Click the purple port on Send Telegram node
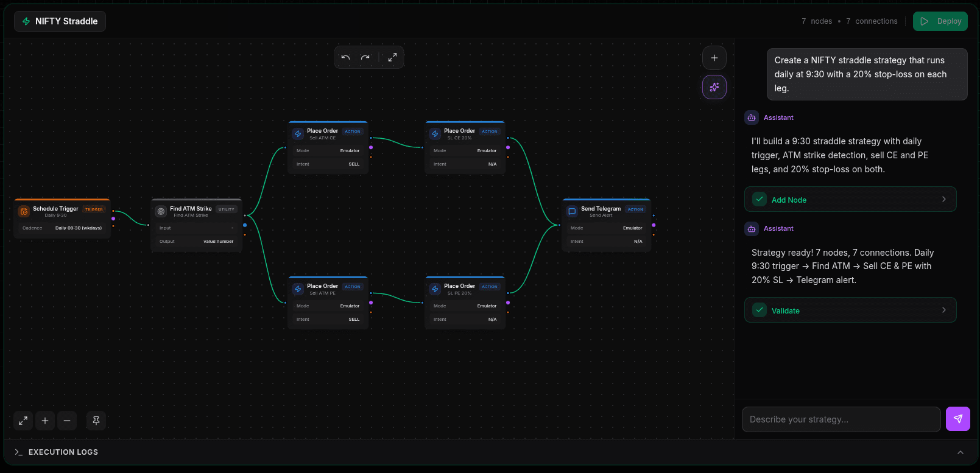The height and width of the screenshot is (473, 980). [x=654, y=225]
